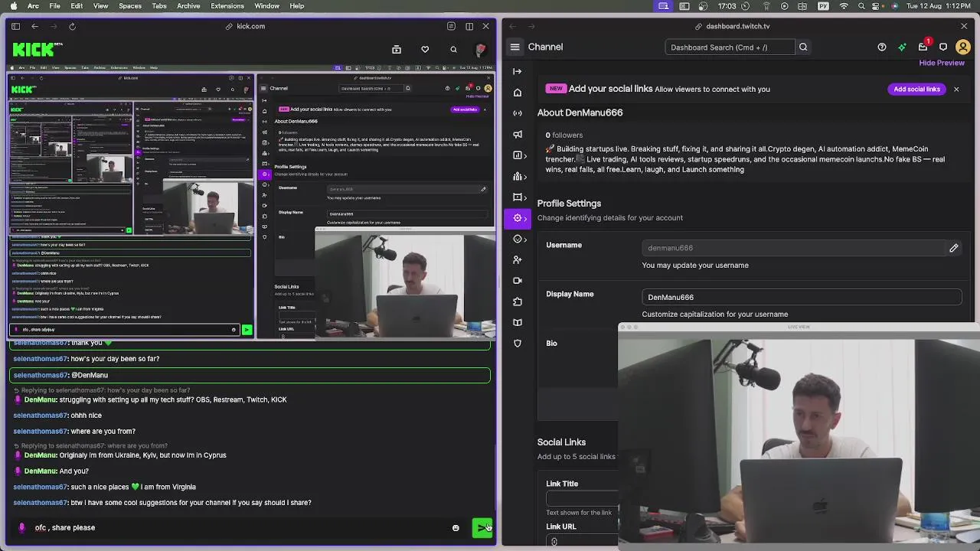Open the emoji picker in Kick chat
Image resolution: width=980 pixels, height=551 pixels.
pos(456,527)
